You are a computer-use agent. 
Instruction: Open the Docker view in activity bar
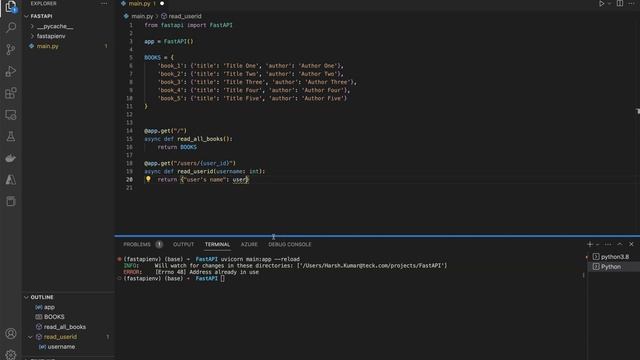tap(11, 158)
